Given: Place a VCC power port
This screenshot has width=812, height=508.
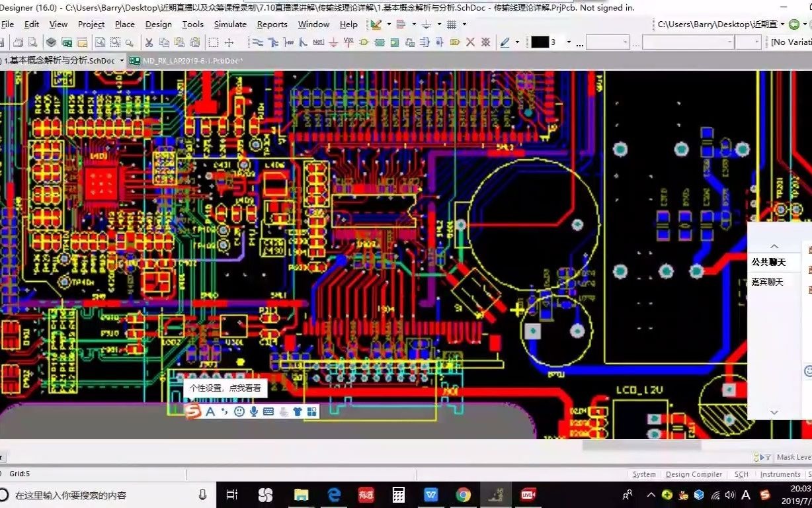Looking at the screenshot, I should pyautogui.click(x=348, y=42).
